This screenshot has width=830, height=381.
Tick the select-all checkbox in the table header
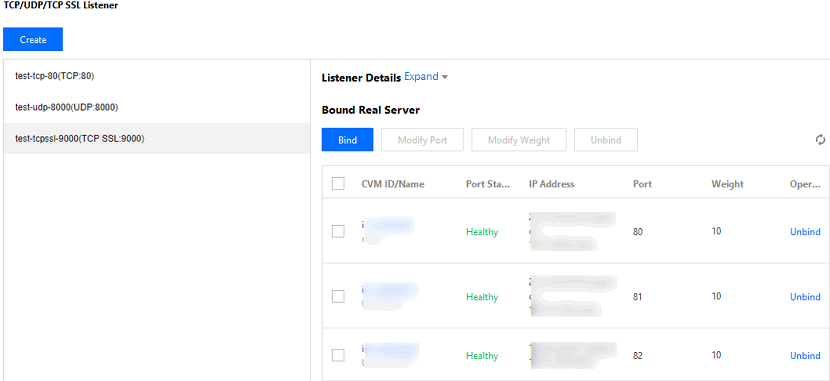click(x=338, y=184)
